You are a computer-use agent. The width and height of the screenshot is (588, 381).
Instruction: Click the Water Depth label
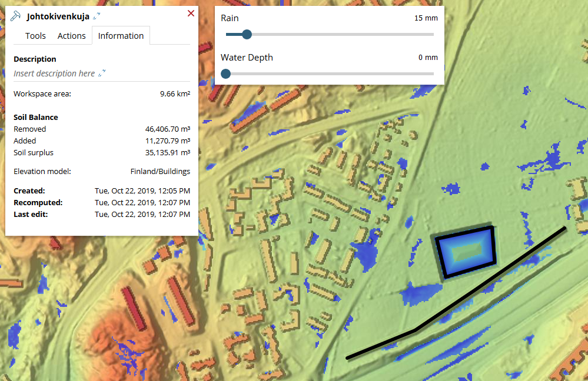247,57
